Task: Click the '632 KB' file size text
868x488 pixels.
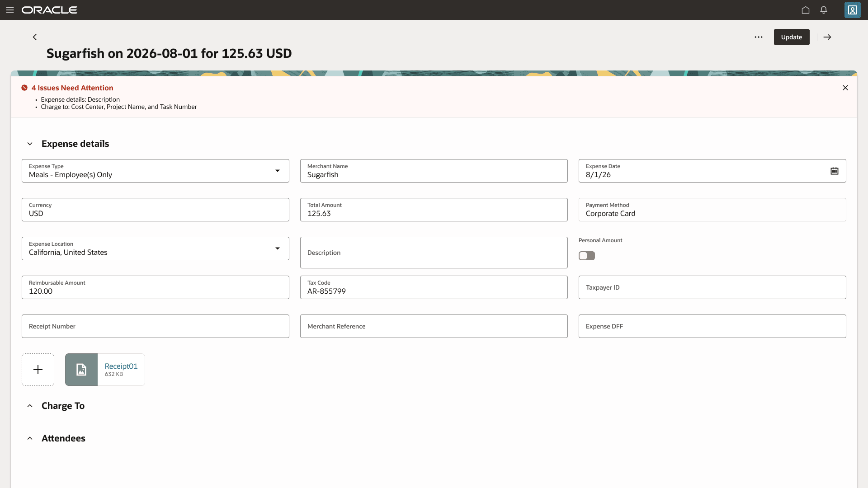Action: click(114, 374)
